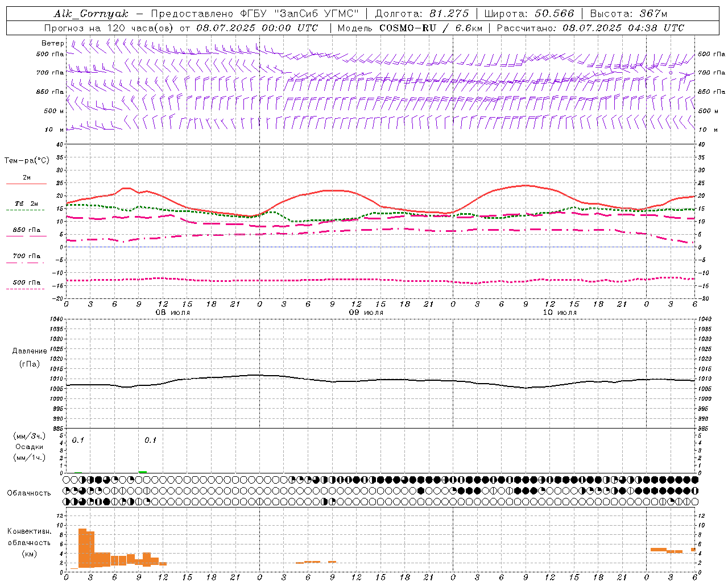Click the red 2м temperature legend line
Viewport: 728px width, 582px height.
pos(26,184)
